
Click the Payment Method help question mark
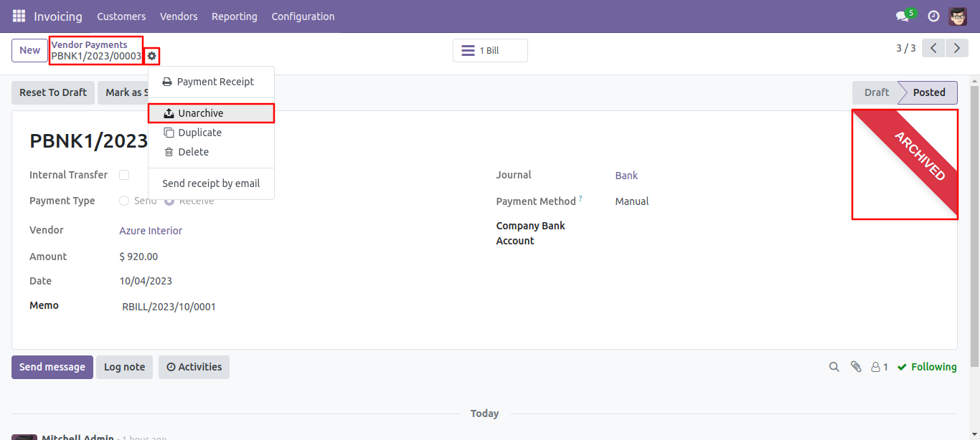(x=580, y=199)
